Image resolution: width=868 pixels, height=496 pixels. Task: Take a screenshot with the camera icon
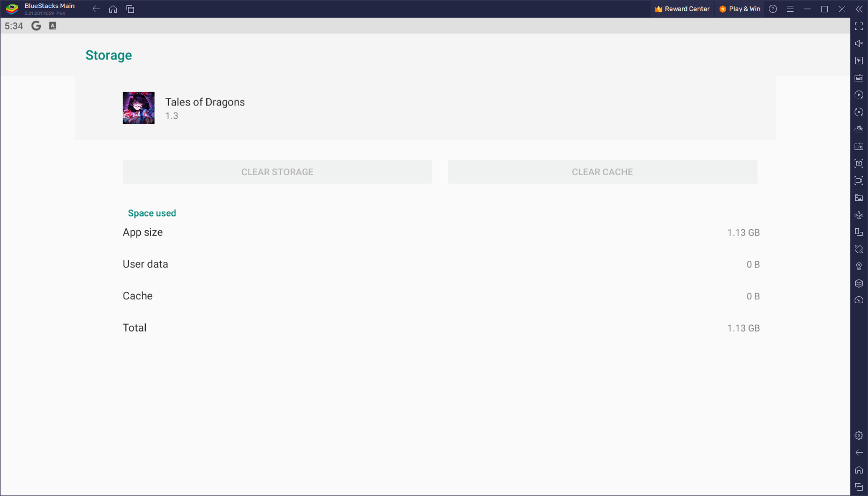click(x=859, y=163)
